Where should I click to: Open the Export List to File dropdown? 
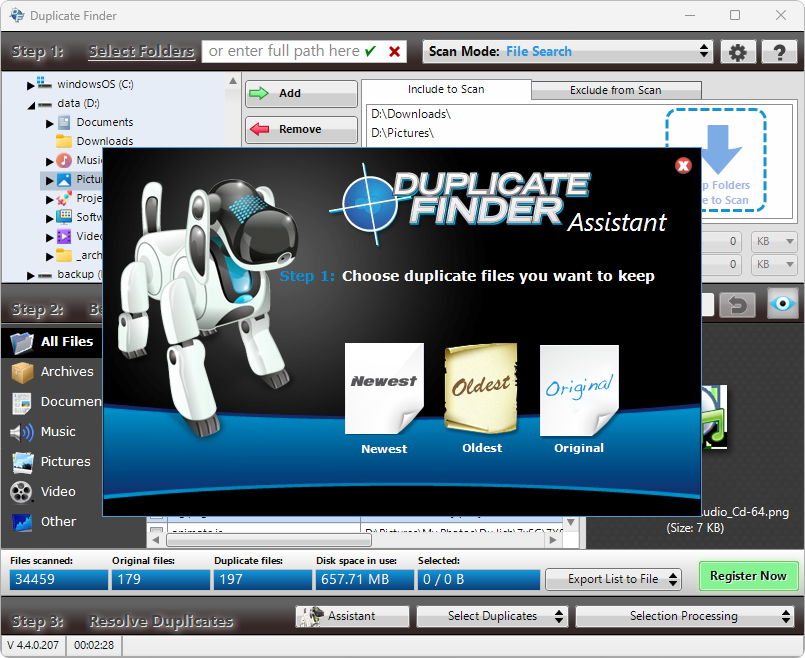point(614,579)
